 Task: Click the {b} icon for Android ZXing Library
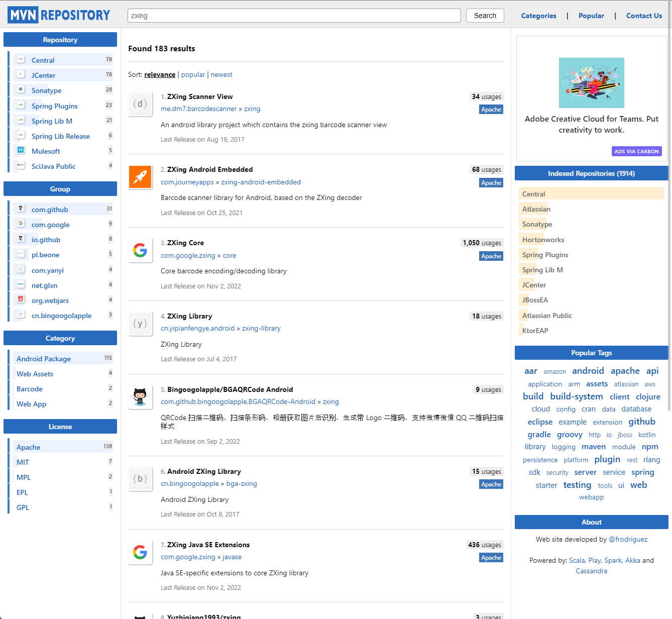pos(140,479)
